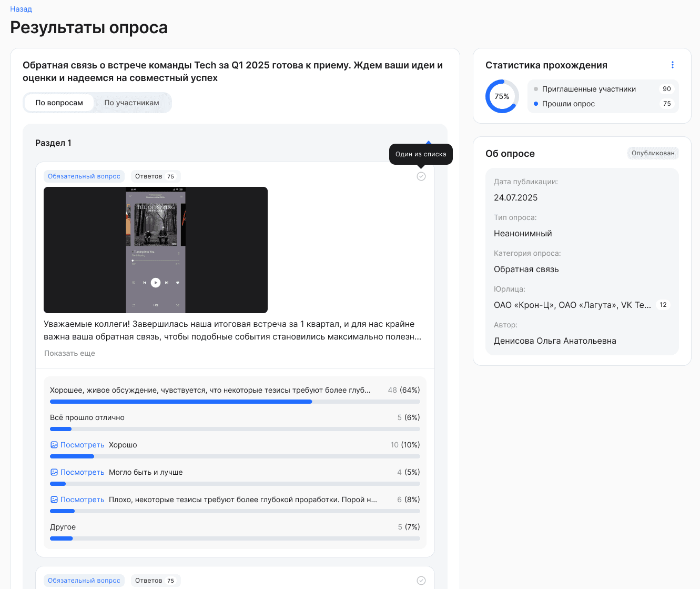Click the single-choice check icon on first question
The height and width of the screenshot is (589, 700).
(x=421, y=176)
